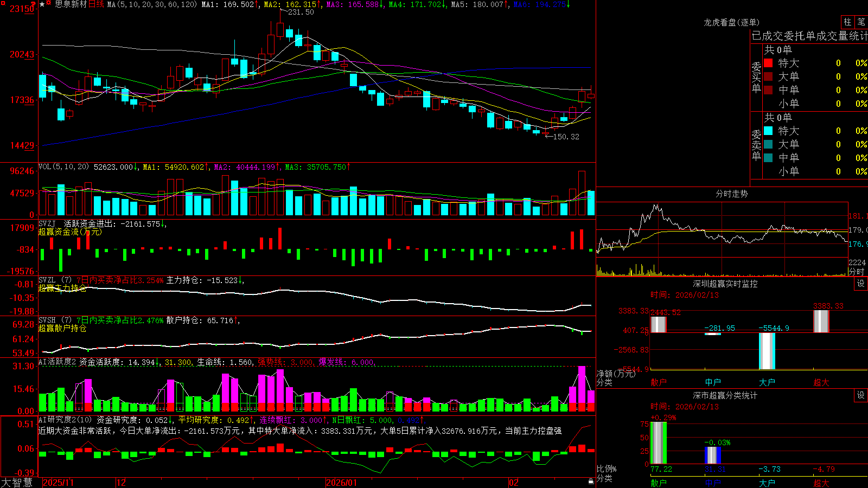Click the SVSH (7) indicator label
Screen dimensions: 868x488
click(55, 320)
